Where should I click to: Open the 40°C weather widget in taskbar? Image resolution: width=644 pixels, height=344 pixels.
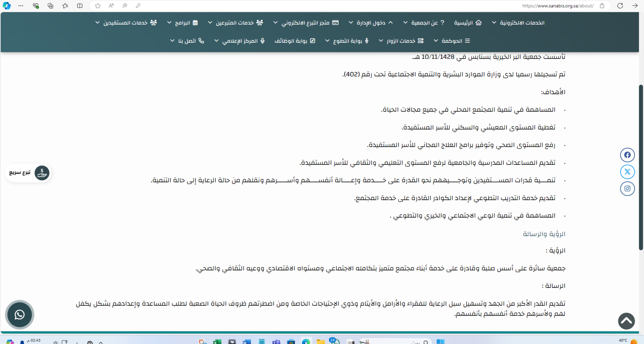coord(628,341)
